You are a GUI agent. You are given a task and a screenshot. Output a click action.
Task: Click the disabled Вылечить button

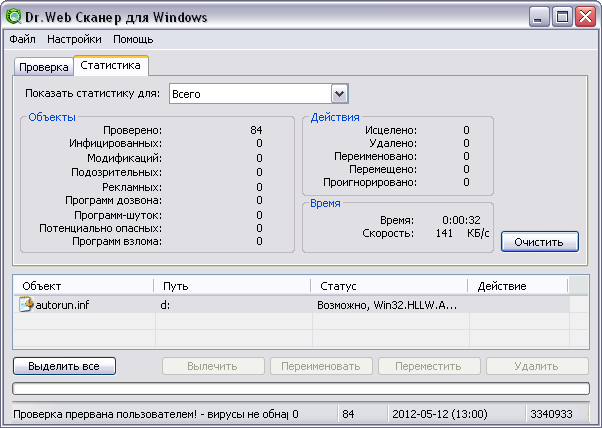(x=213, y=366)
